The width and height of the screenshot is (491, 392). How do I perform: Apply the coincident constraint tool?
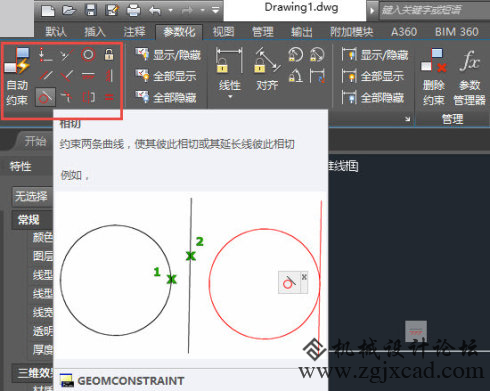(x=45, y=55)
